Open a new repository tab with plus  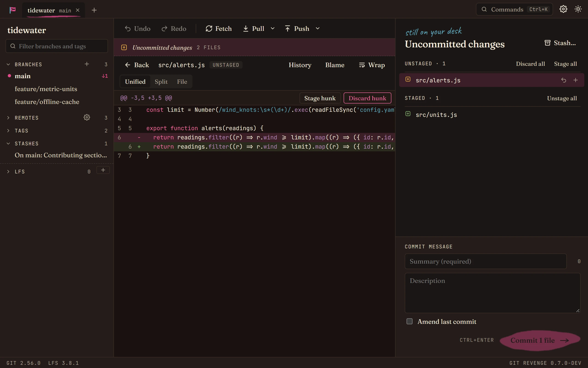[x=94, y=10]
